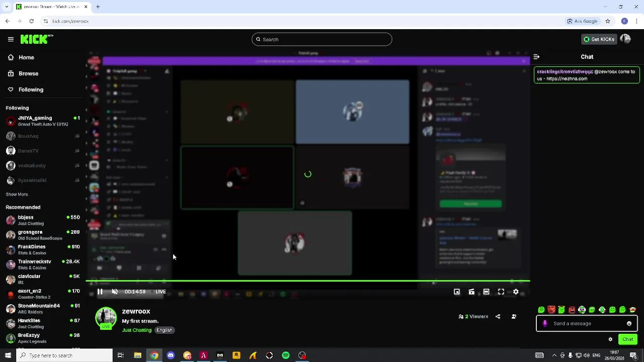The width and height of the screenshot is (644, 362).
Task: Open Discord from the taskbar
Action: pos(171,355)
